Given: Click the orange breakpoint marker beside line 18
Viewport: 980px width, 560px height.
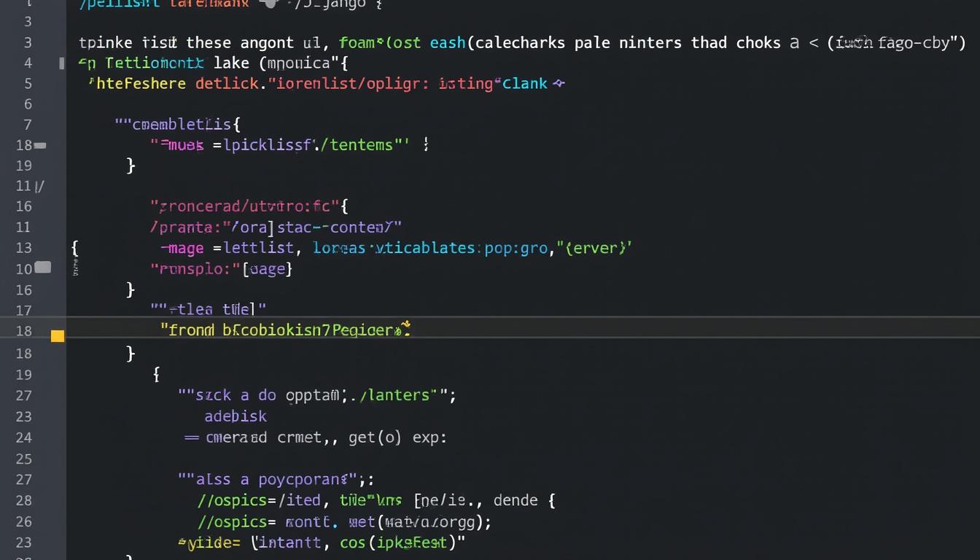Looking at the screenshot, I should (x=57, y=335).
